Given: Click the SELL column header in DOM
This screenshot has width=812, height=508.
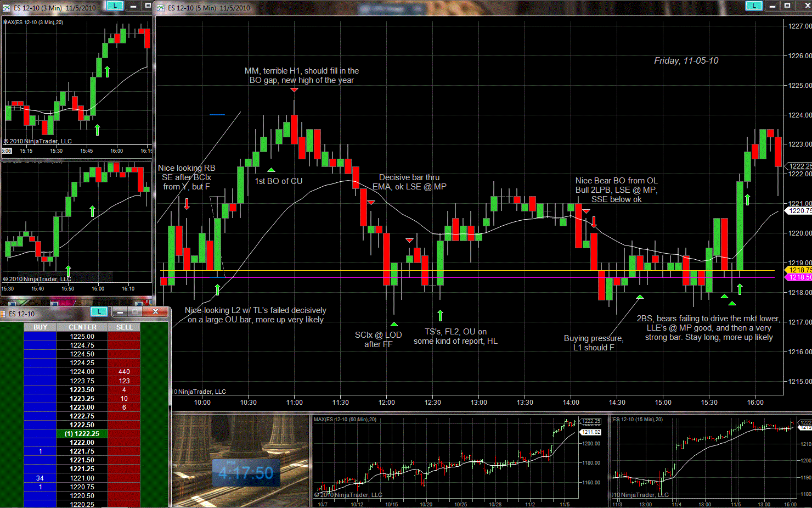Looking at the screenshot, I should point(124,327).
